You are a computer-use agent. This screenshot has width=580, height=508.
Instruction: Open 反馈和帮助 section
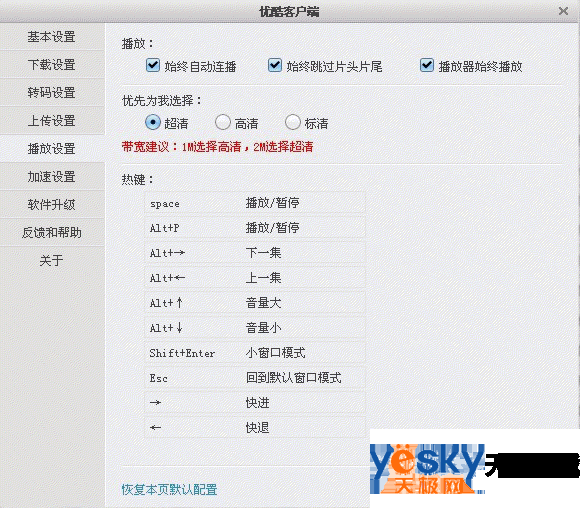pos(52,232)
